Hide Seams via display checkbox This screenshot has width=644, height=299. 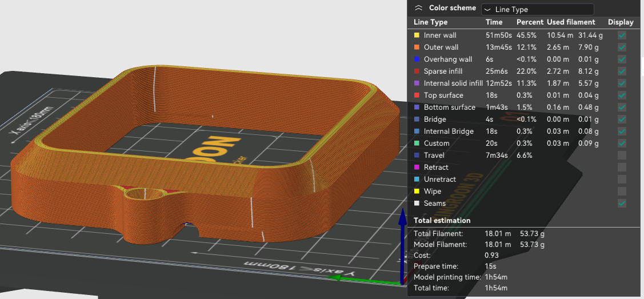(622, 204)
